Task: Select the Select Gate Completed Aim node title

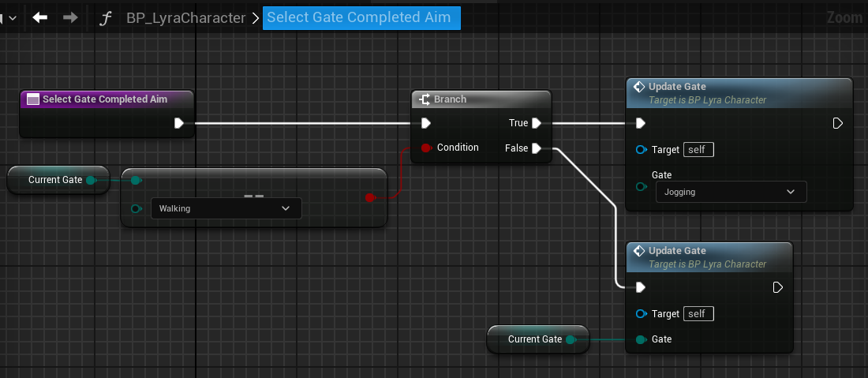Action: [x=105, y=99]
